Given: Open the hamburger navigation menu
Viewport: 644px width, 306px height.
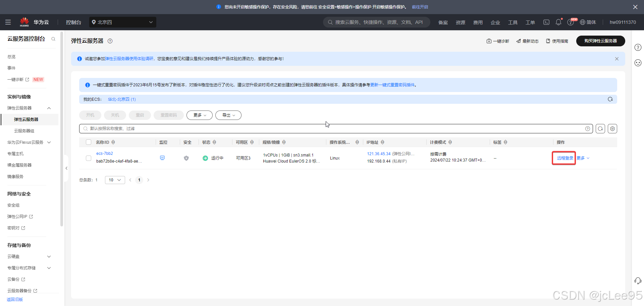Looking at the screenshot, I should [8, 22].
